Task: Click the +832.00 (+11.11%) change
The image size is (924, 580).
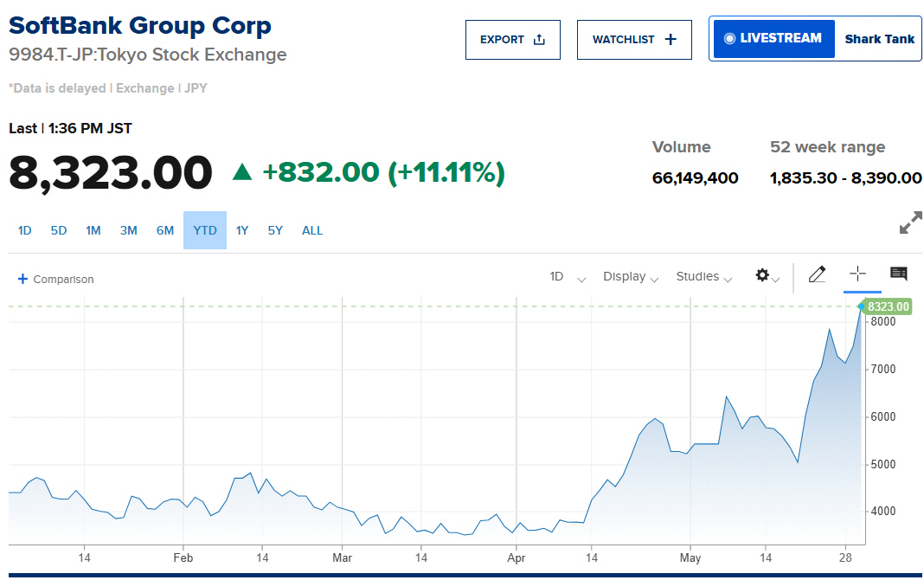Action: click(383, 172)
